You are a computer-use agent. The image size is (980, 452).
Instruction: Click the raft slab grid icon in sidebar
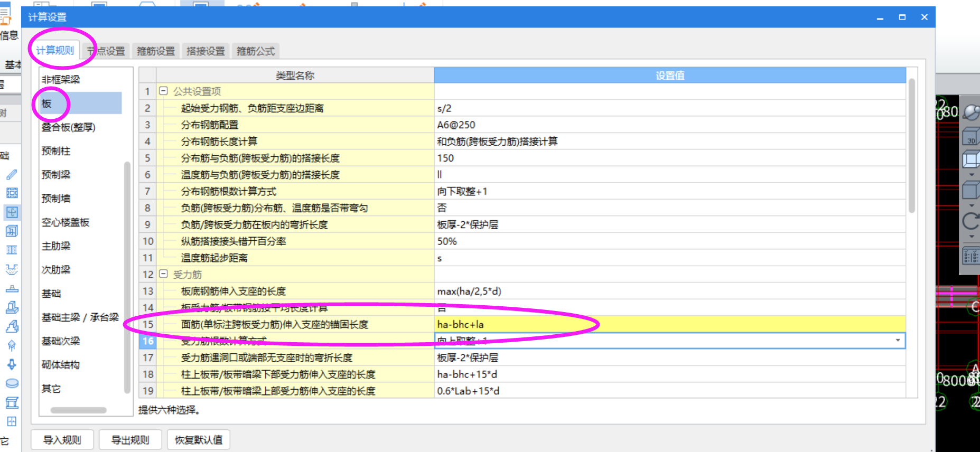[12, 193]
